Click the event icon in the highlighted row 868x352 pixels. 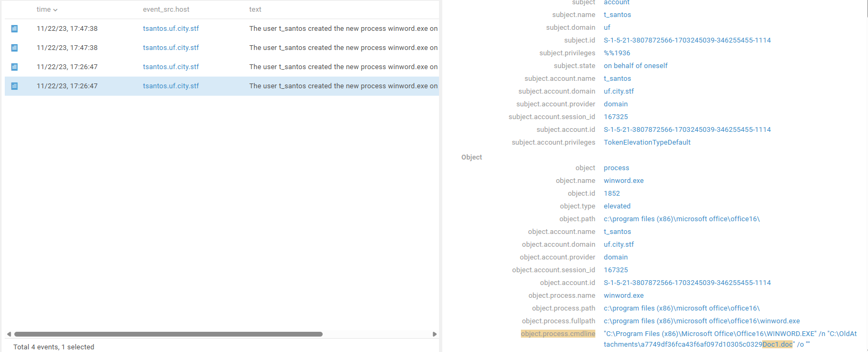tap(14, 86)
